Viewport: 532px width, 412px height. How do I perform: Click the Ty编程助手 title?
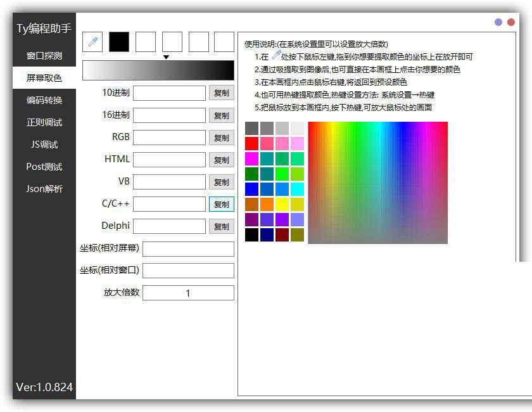44,28
